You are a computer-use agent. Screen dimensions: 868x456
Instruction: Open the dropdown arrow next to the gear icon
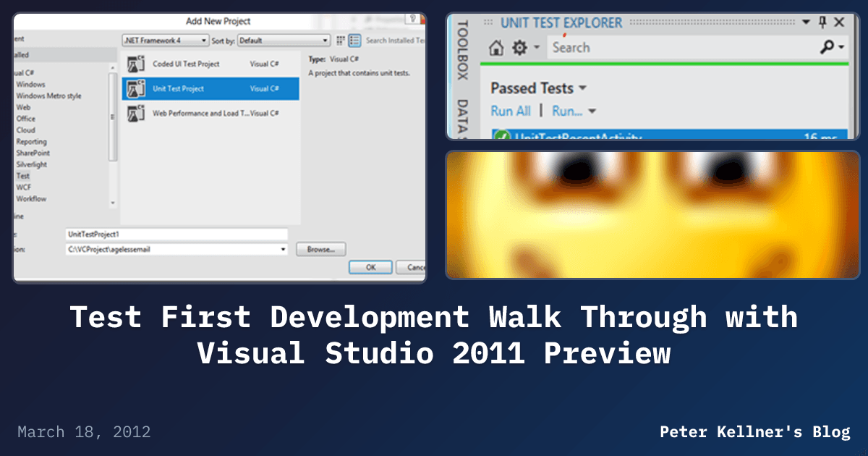click(x=536, y=48)
